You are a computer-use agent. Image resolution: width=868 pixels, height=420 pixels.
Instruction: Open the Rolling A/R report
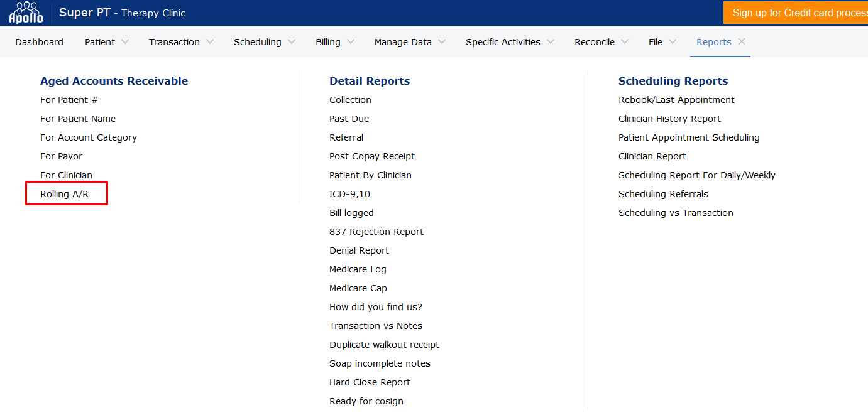(x=65, y=194)
